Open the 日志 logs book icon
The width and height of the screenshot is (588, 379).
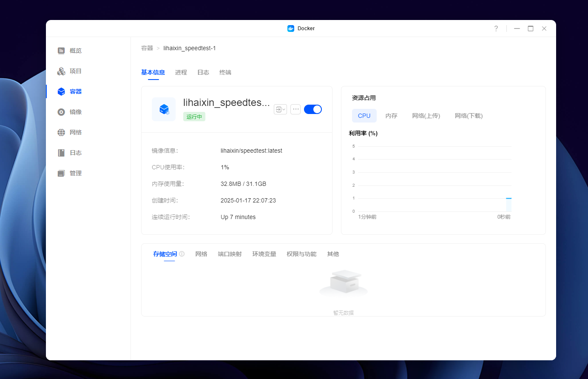coord(61,153)
